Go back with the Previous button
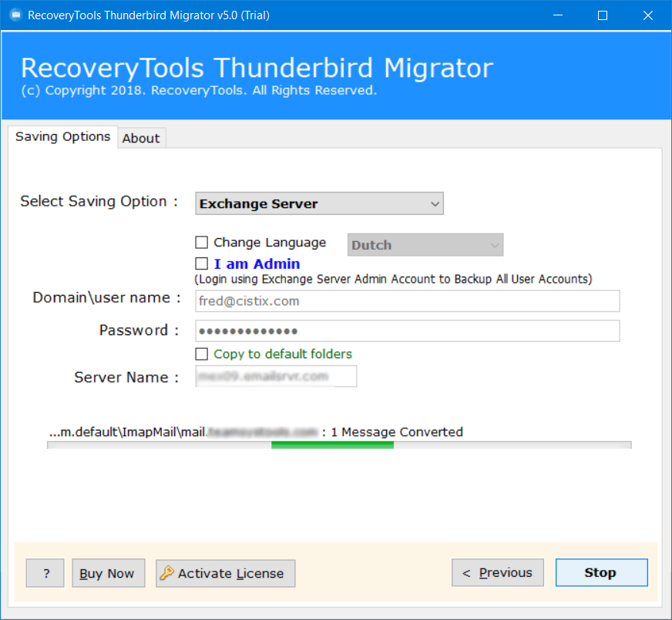 pos(498,572)
